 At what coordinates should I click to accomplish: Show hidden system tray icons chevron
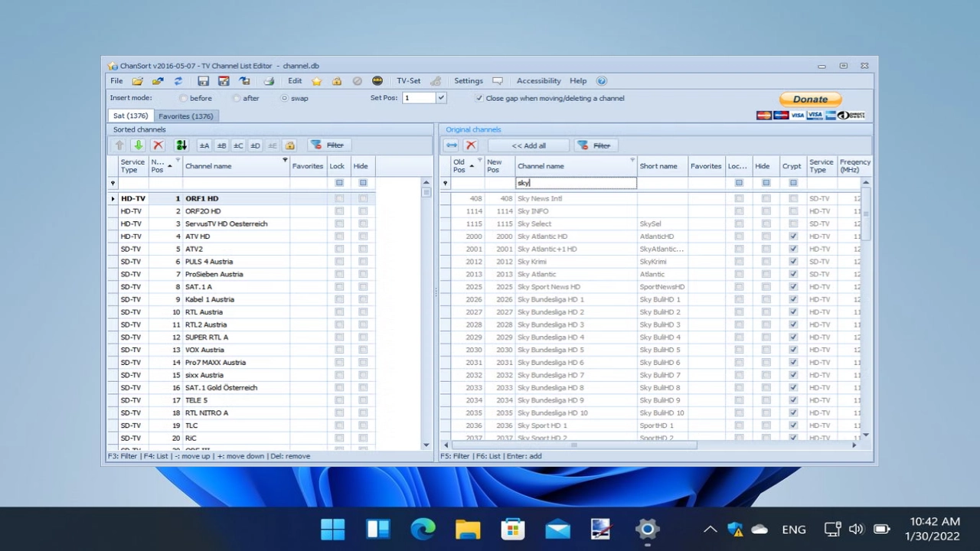(710, 529)
